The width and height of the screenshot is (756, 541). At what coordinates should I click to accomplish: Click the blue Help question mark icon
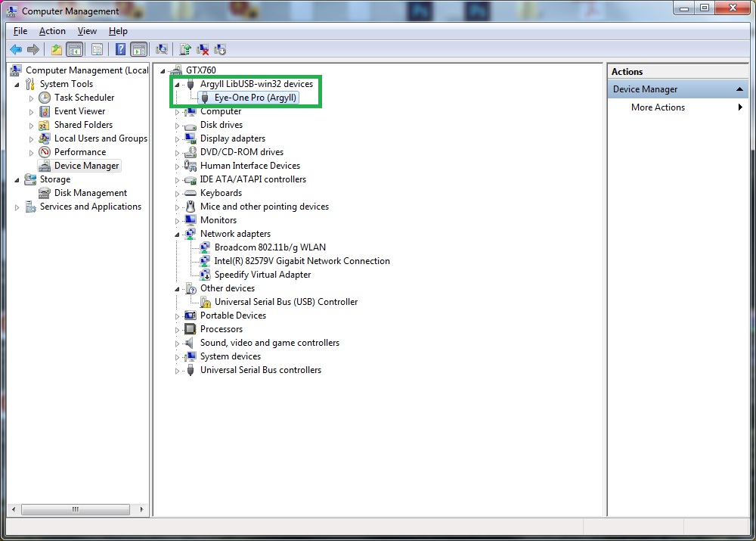point(120,50)
